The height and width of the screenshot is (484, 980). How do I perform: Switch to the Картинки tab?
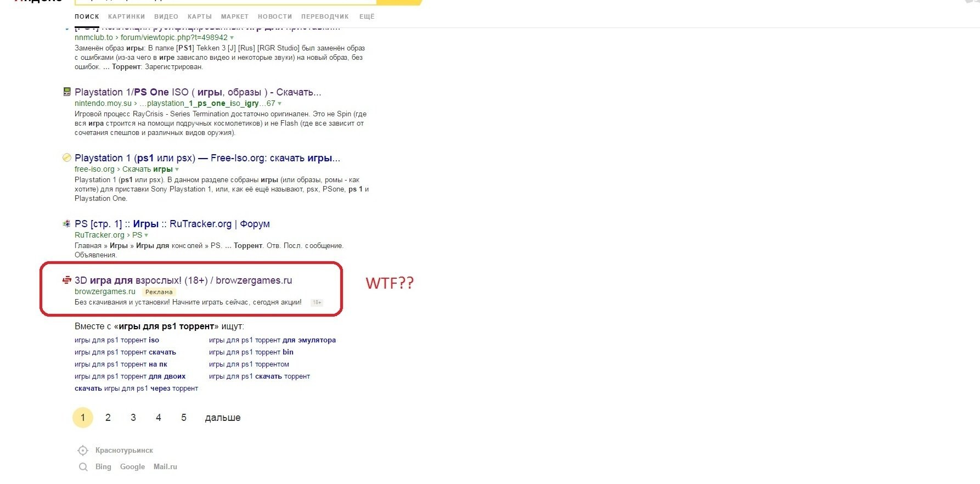[x=126, y=16]
